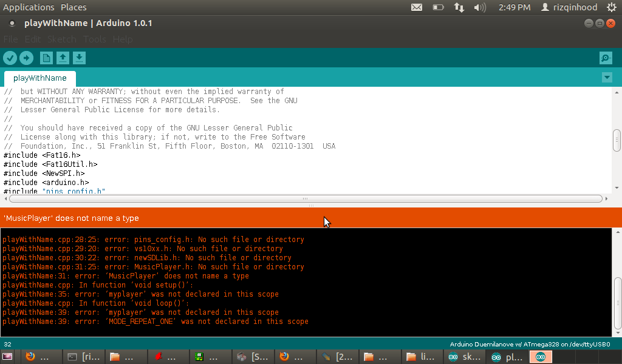Open the Tools menu
The image size is (622, 364).
94,39
